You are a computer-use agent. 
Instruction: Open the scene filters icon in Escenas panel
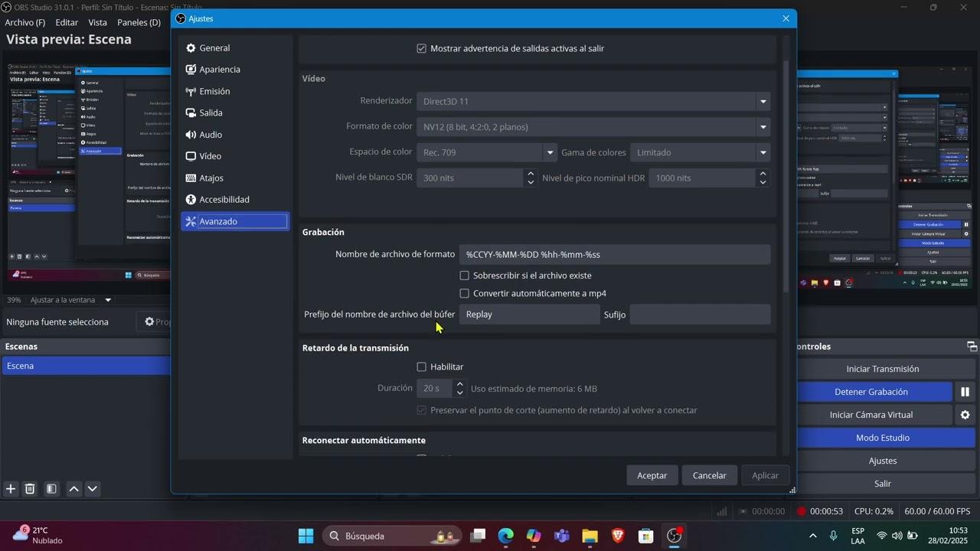tap(51, 489)
